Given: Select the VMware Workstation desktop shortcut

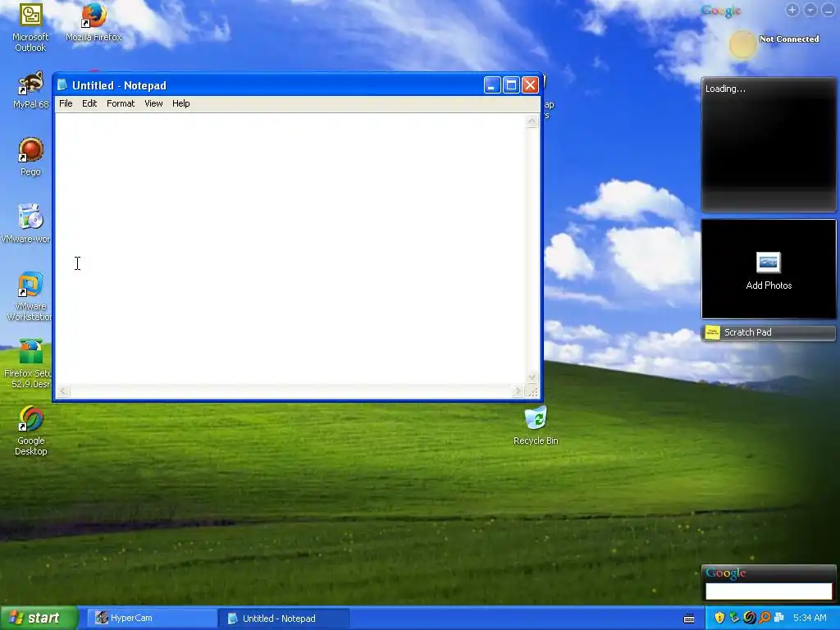Looking at the screenshot, I should [x=30, y=296].
